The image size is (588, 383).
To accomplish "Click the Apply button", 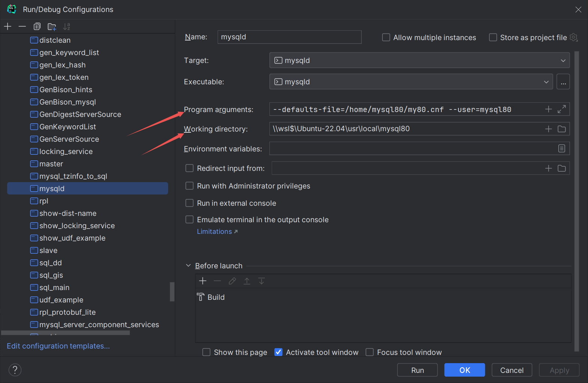I will click(559, 370).
